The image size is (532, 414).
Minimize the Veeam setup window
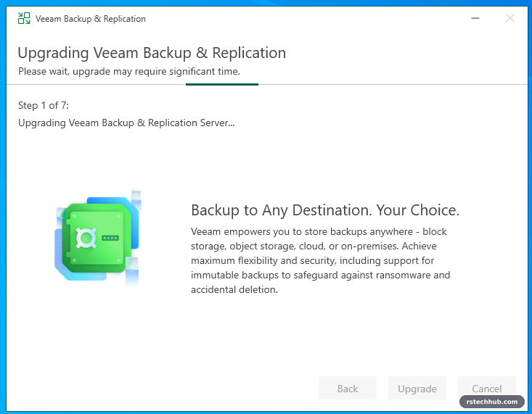coord(475,18)
